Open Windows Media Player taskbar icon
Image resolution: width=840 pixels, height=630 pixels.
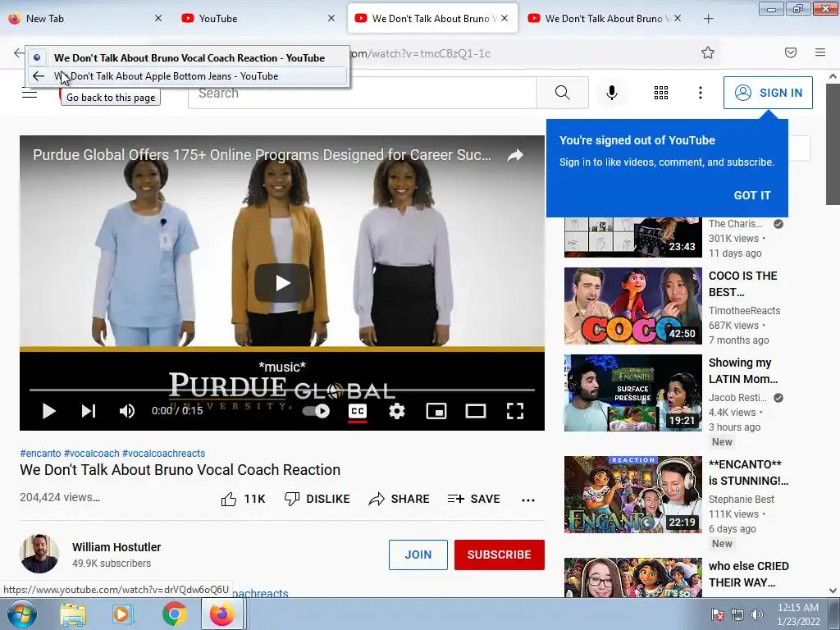[x=123, y=614]
